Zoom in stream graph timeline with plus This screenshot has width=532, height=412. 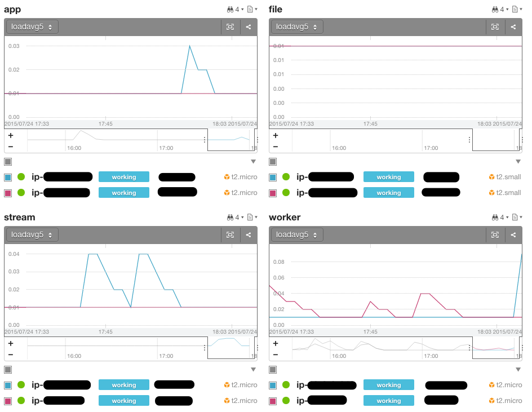pos(11,343)
